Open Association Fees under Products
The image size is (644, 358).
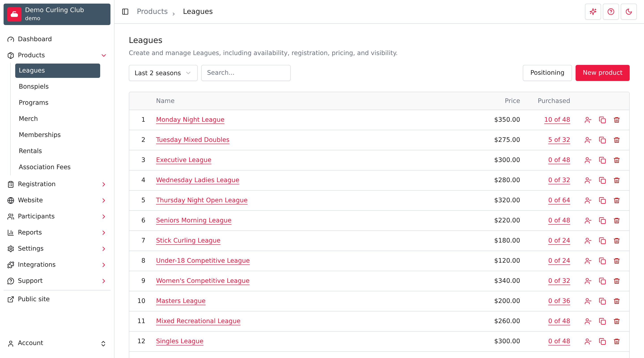57,167
